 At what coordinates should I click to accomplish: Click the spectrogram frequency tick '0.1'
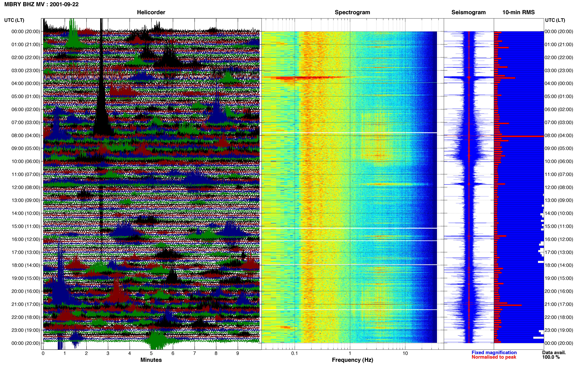coord(295,353)
